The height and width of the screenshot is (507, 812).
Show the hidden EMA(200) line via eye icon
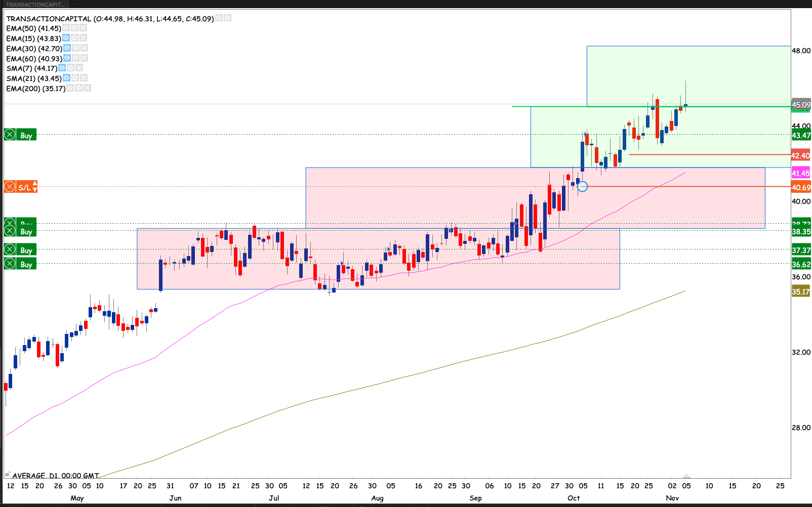(70, 89)
